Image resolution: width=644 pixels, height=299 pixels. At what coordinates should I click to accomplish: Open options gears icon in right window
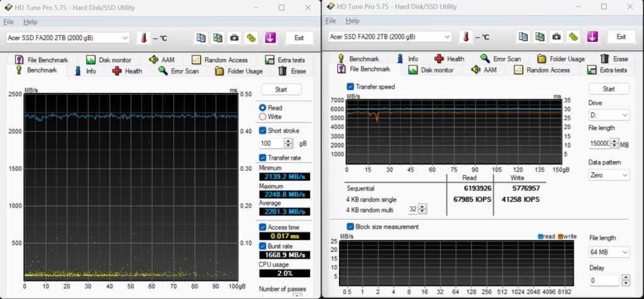click(x=574, y=36)
